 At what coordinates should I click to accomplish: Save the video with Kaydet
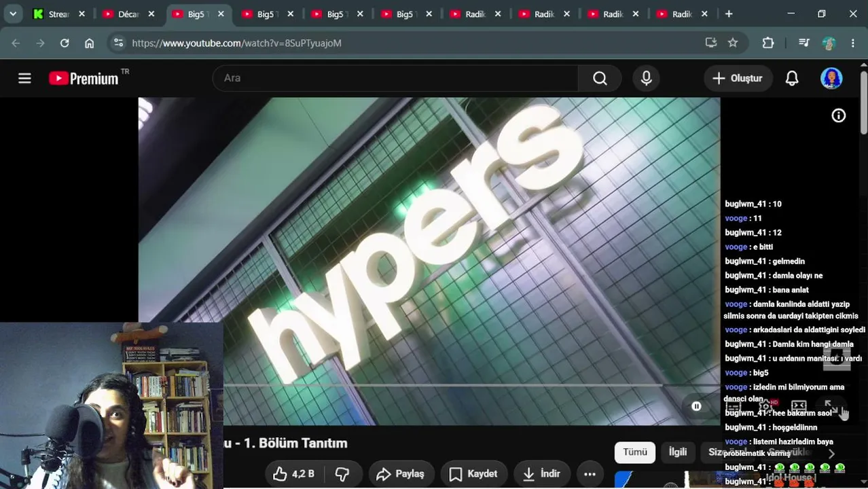pos(473,474)
